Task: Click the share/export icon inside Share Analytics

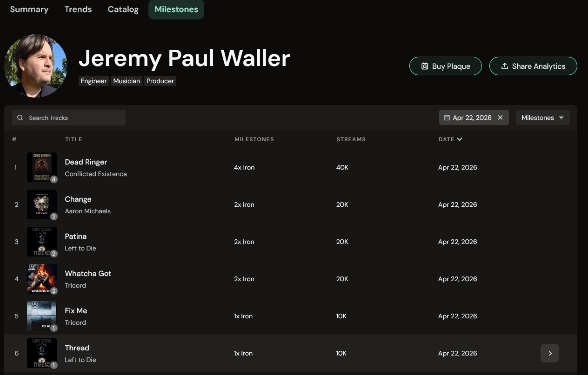Action: point(505,66)
